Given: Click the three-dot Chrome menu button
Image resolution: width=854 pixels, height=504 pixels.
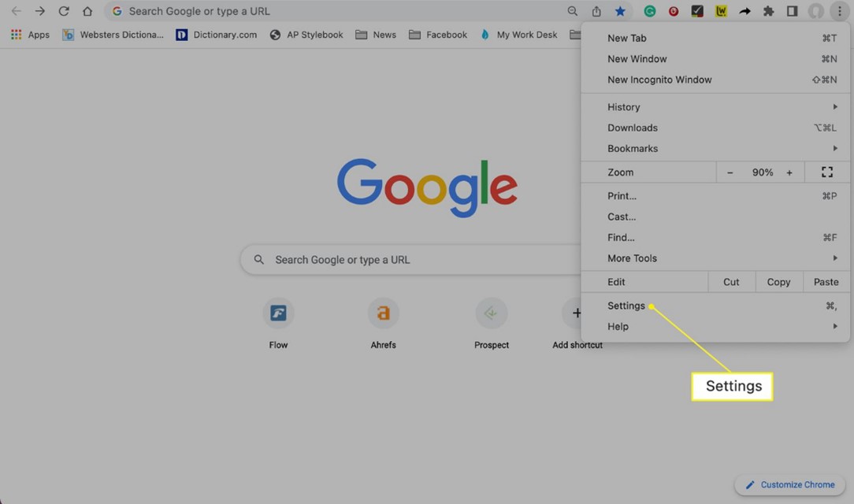Looking at the screenshot, I should click(x=839, y=11).
